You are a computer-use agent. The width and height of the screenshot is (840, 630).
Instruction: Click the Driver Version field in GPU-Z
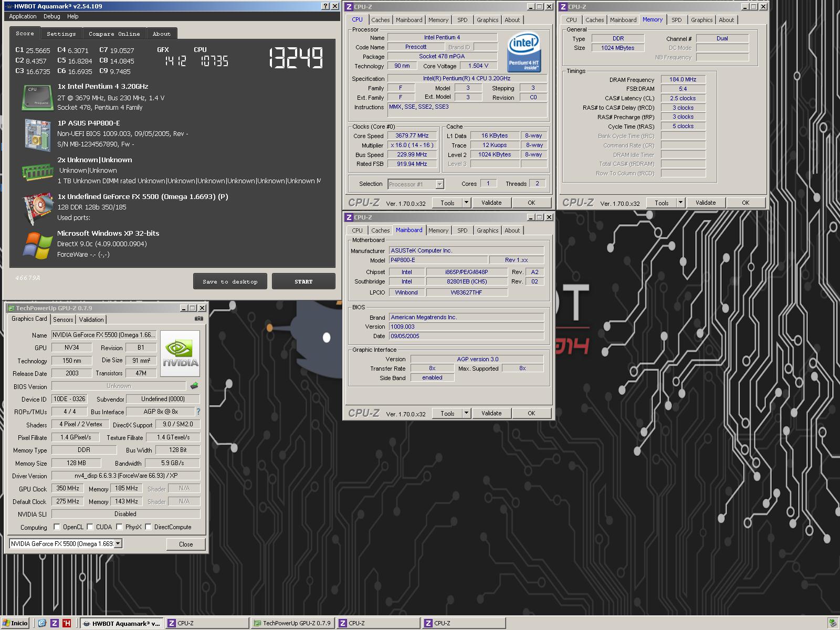tap(125, 476)
